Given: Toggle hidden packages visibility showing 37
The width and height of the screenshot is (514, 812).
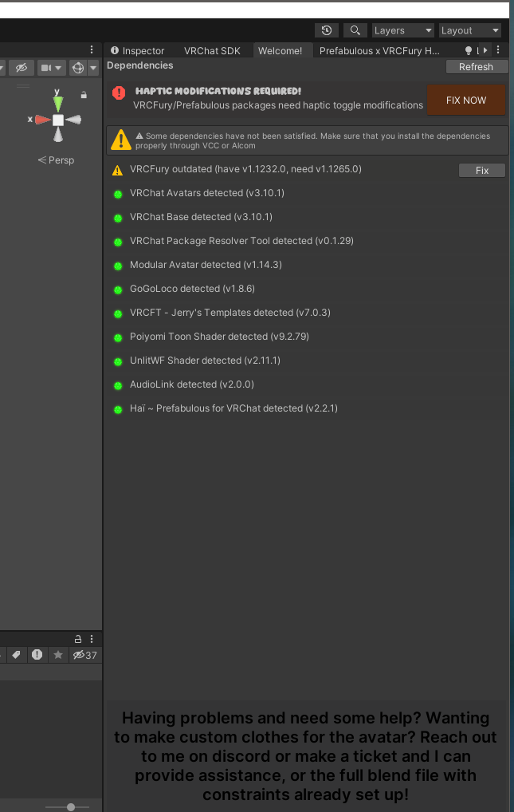Looking at the screenshot, I should click(85, 655).
